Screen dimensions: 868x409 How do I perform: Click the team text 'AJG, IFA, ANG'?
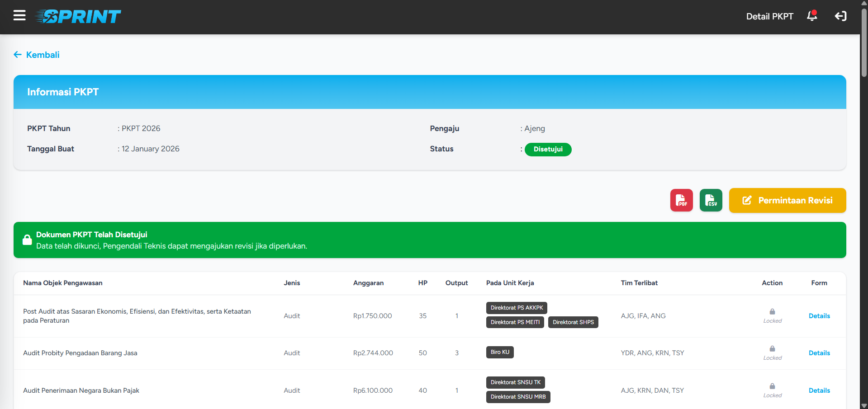[643, 316]
